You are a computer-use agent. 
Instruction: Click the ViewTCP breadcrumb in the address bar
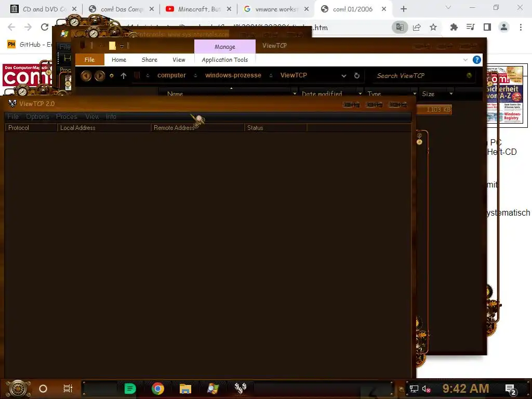294,75
